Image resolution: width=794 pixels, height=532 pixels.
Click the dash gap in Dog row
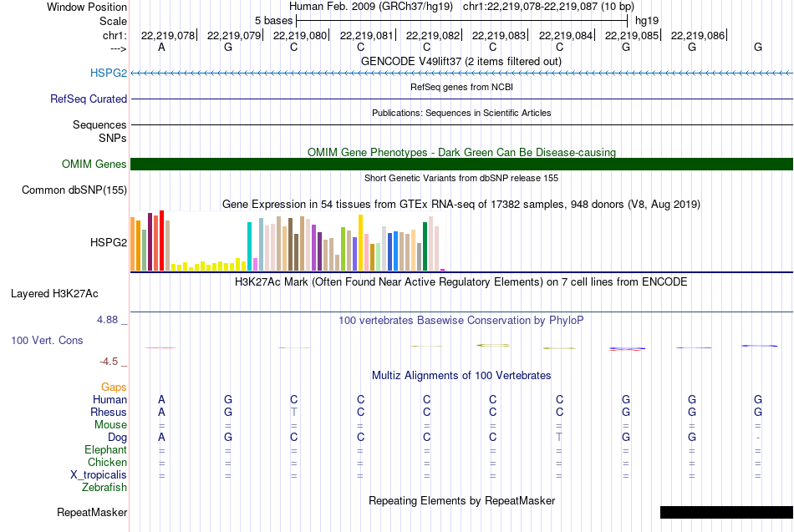pos(758,438)
